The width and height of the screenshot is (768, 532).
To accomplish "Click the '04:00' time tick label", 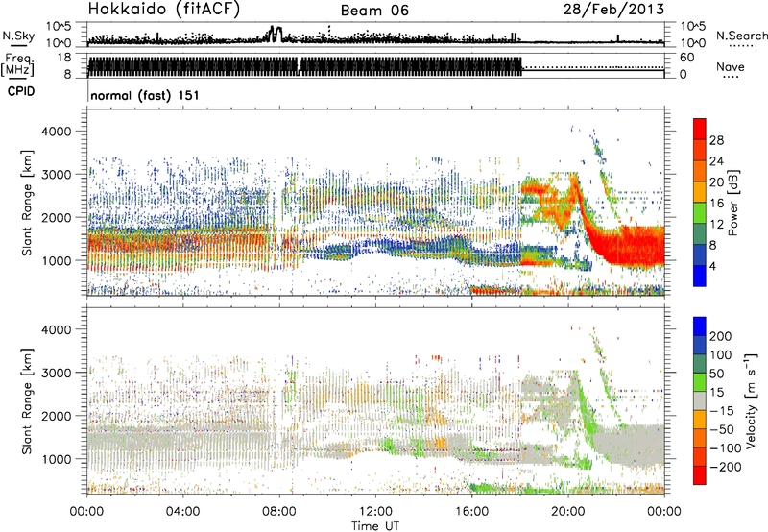I will point(182,512).
